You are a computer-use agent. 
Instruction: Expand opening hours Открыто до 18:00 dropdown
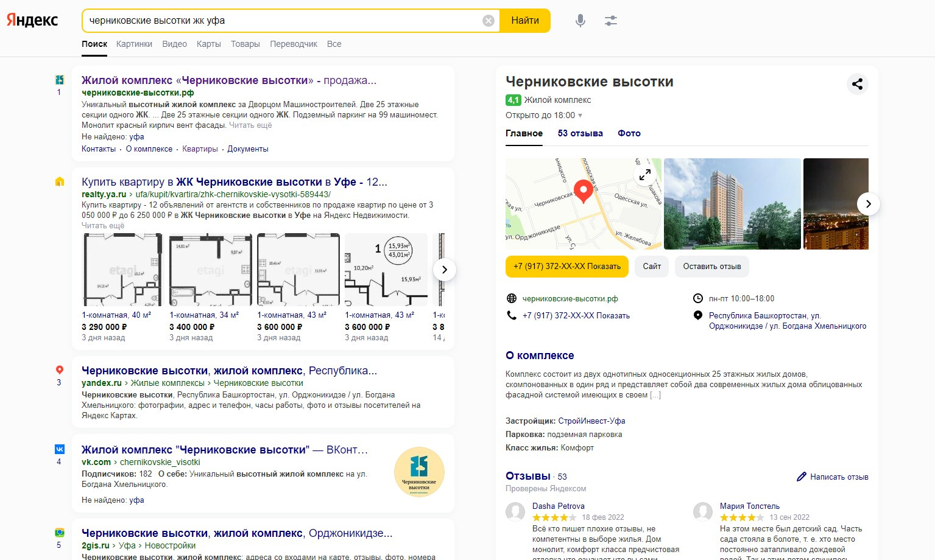tap(544, 116)
